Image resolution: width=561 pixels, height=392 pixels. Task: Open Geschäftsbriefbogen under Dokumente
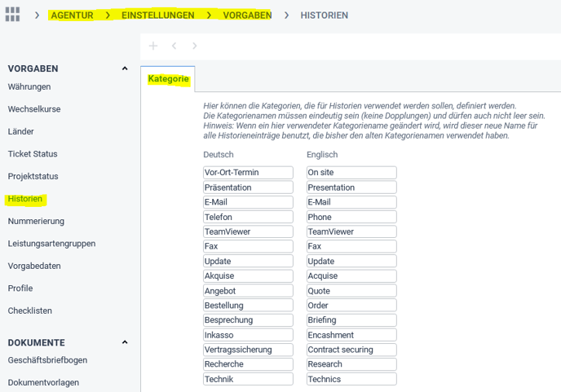(x=47, y=360)
